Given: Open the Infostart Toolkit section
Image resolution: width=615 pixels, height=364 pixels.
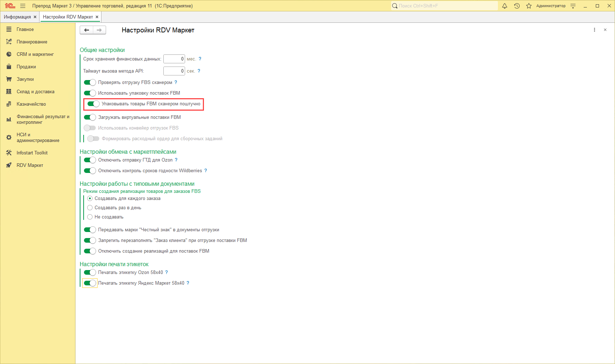Looking at the screenshot, I should pyautogui.click(x=32, y=153).
